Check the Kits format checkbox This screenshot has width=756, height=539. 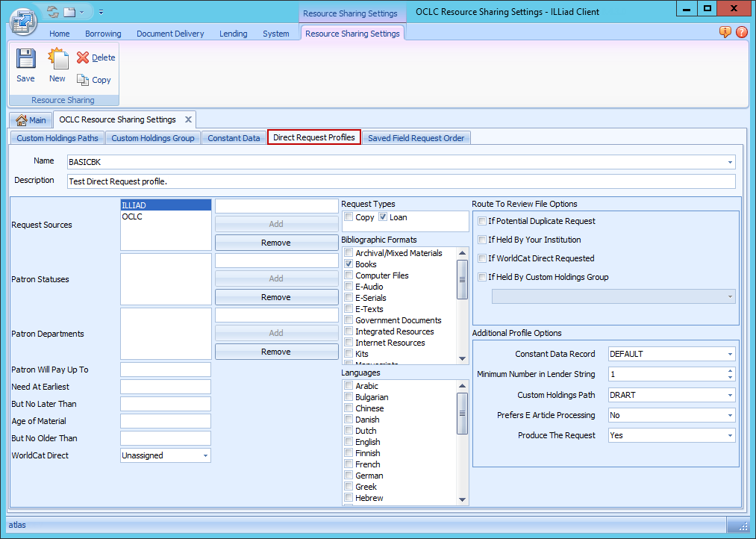[x=349, y=353]
